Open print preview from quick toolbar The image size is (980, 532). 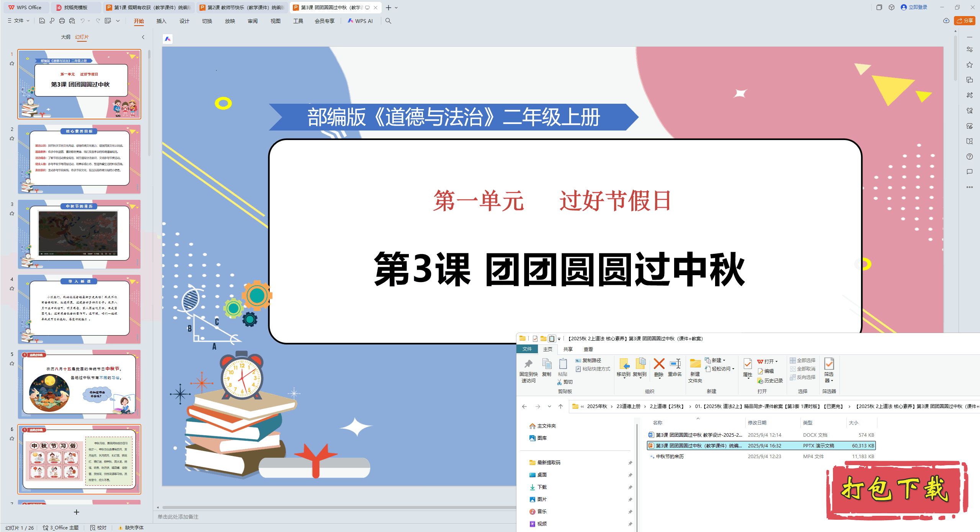72,21
